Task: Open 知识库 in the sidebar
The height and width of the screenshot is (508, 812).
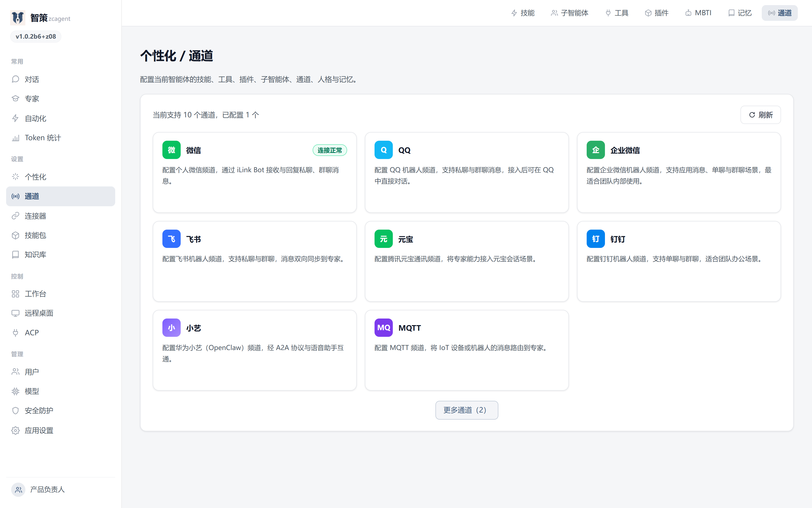Action: point(61,255)
